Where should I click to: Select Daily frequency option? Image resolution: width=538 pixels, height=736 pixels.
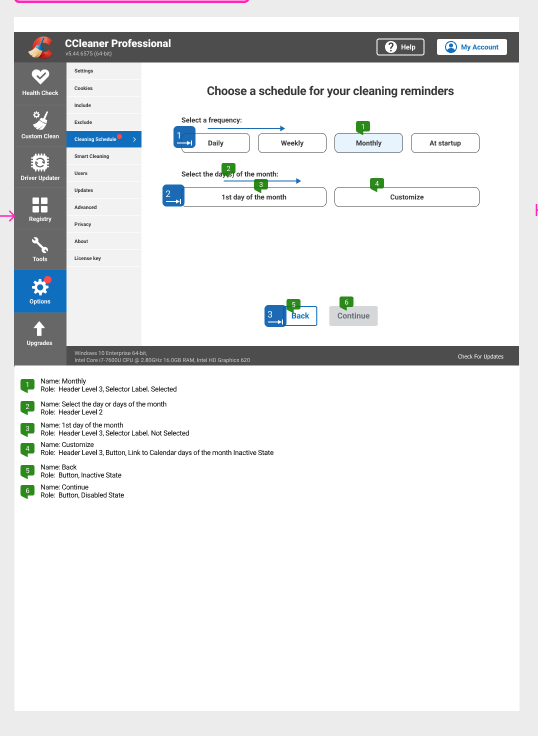tap(215, 143)
